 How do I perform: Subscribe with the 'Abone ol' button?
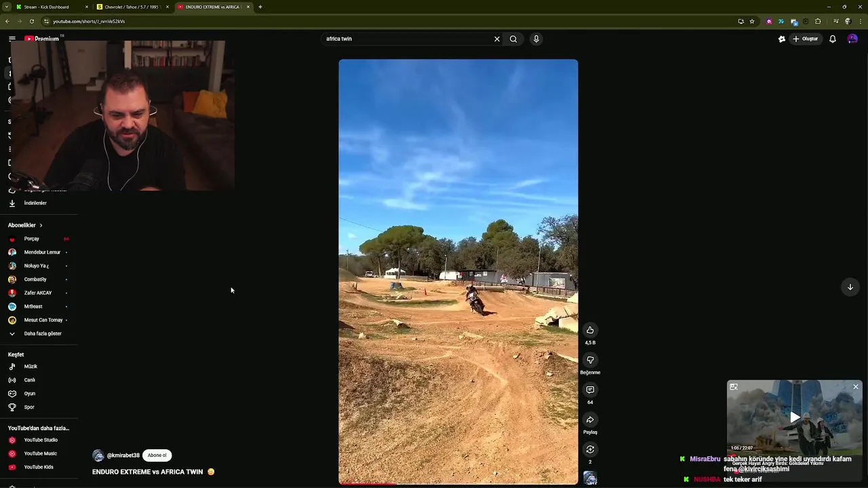pos(157,455)
